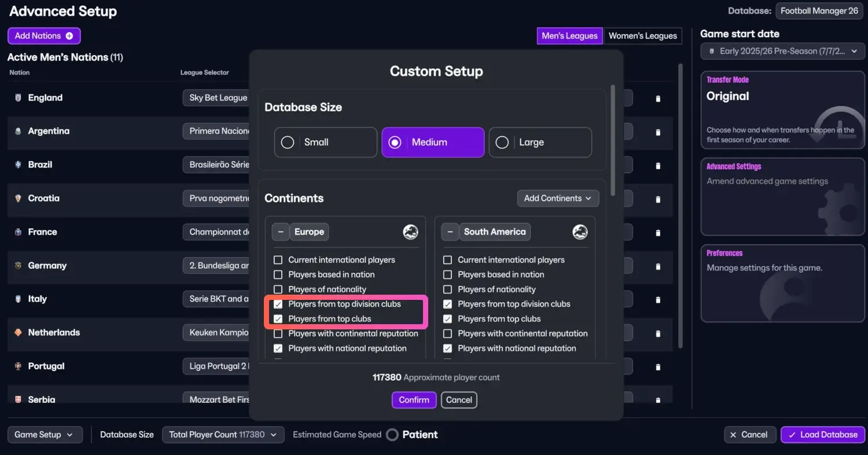The width and height of the screenshot is (868, 455).
Task: Enable Europe Players of nationality
Action: coord(278,289)
